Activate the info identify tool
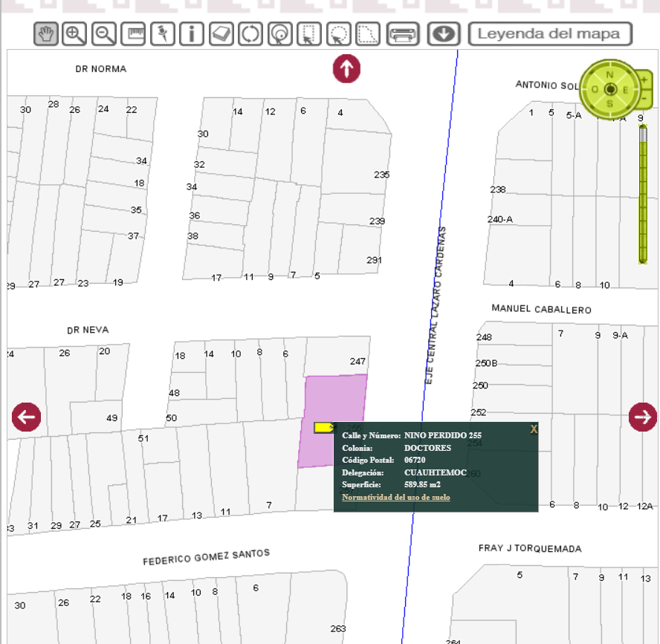This screenshot has width=660, height=644. tap(191, 34)
